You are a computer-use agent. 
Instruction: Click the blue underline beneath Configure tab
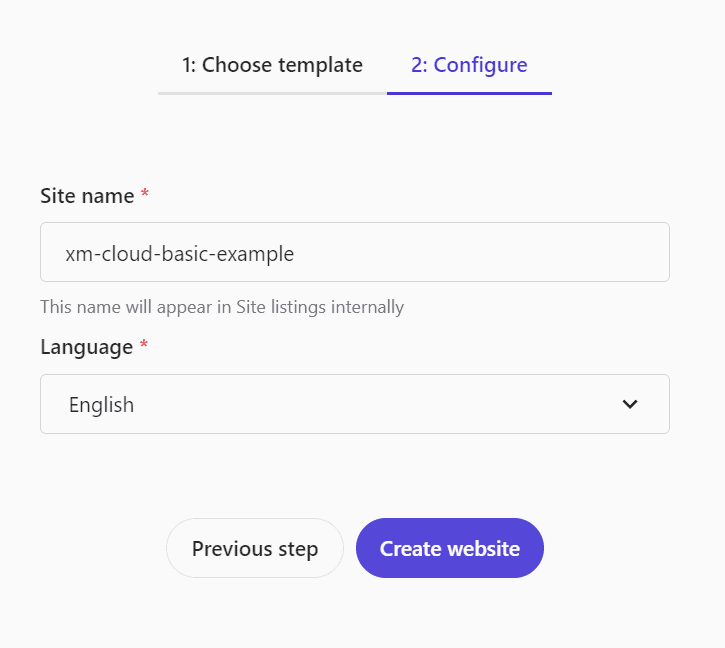469,93
